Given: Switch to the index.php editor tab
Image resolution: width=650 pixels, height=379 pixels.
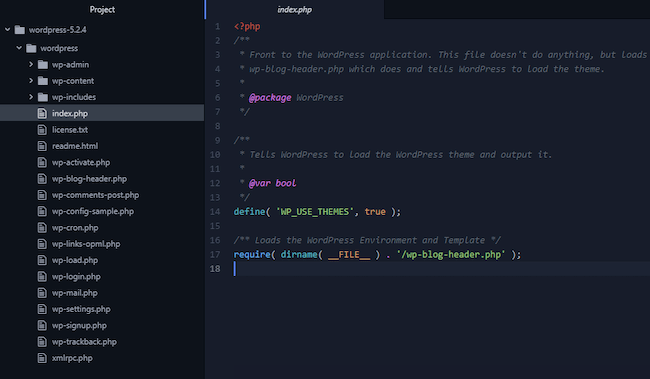Looking at the screenshot, I should pos(295,10).
